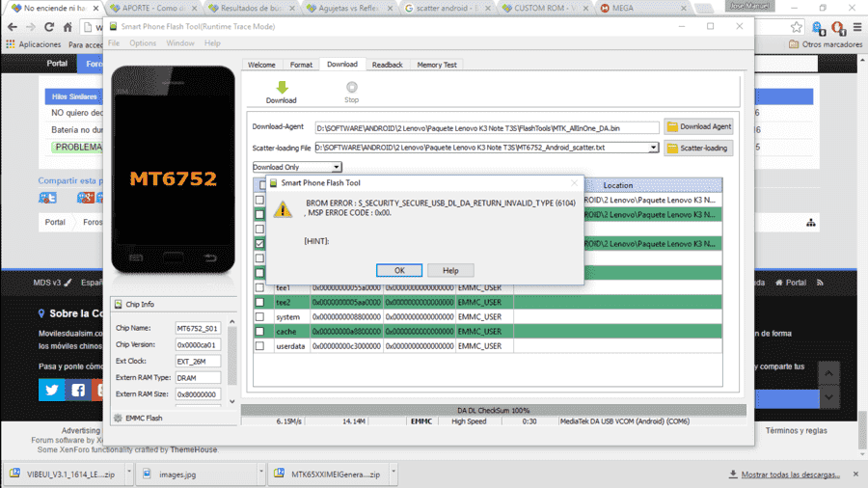Click the Chrome home icon
Viewport: 868px width, 488px height.
tap(68, 27)
